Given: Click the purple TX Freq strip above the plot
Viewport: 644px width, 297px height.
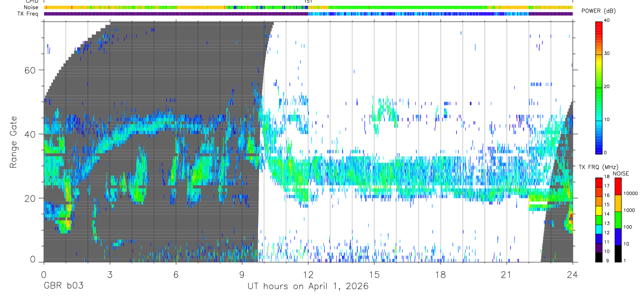Looking at the screenshot, I should pos(308,14).
